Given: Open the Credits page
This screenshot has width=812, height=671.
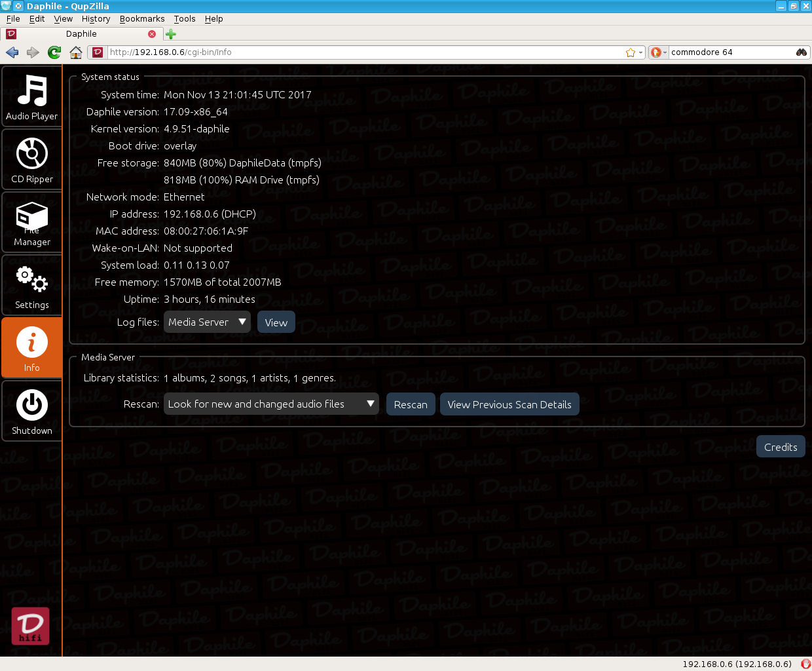Looking at the screenshot, I should click(x=781, y=447).
